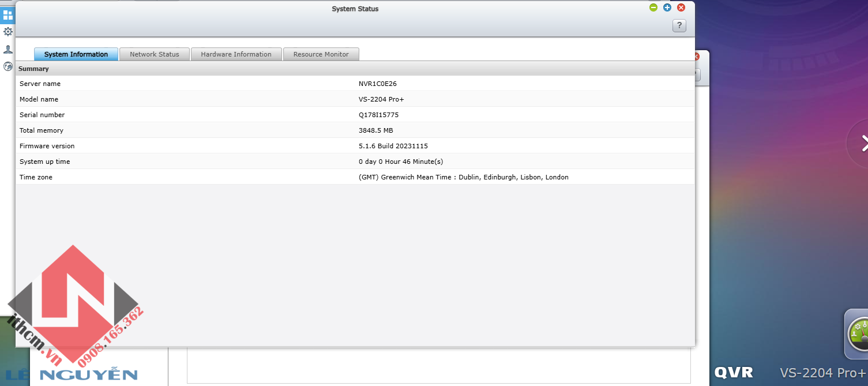Select the user account icon in sidebar

(x=8, y=50)
